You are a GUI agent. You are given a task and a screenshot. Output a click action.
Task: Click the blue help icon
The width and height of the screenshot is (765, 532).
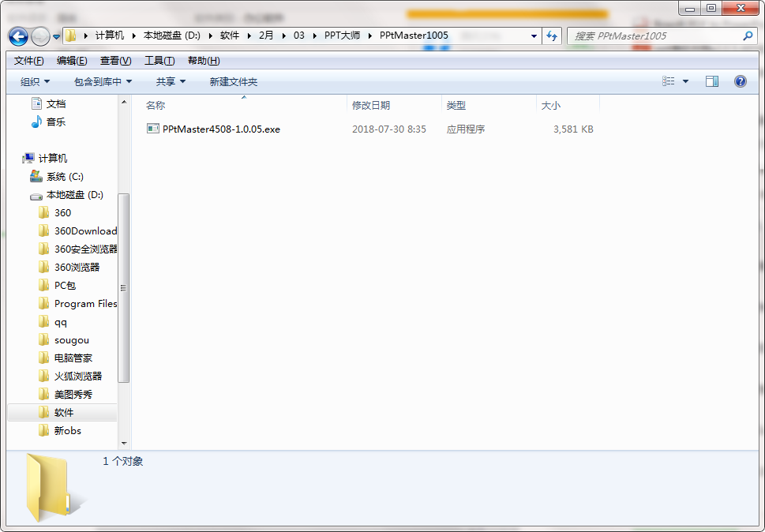(740, 81)
